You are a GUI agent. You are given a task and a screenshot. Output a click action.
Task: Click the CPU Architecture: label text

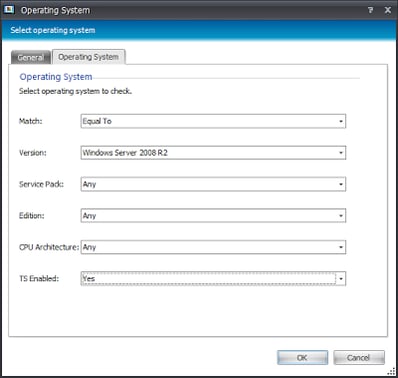point(49,247)
